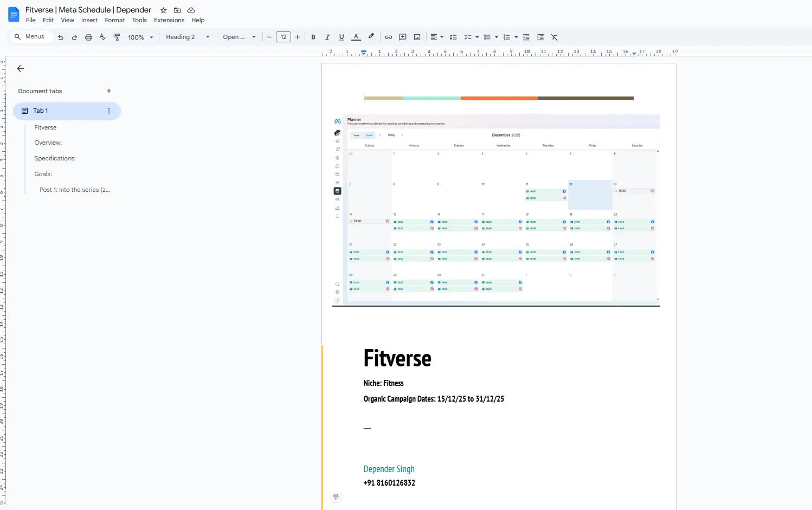Click the add document tab plus button

tap(109, 91)
